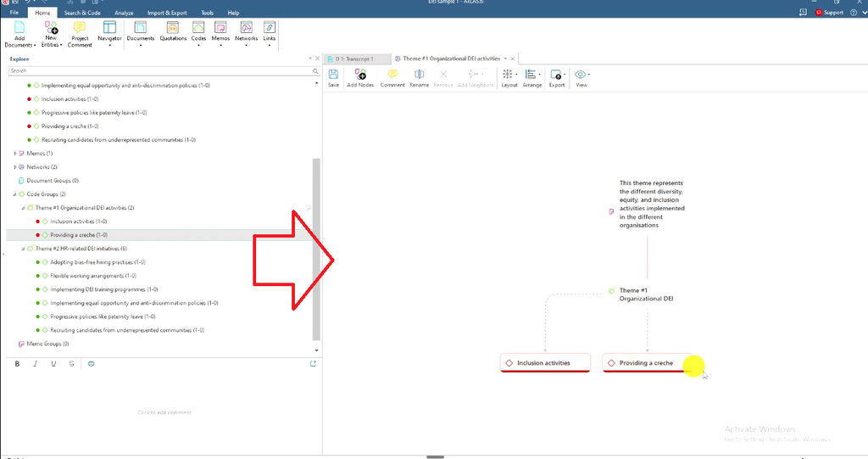The width and height of the screenshot is (868, 459).
Task: Apply italic formatting in comment editor
Action: pos(36,364)
